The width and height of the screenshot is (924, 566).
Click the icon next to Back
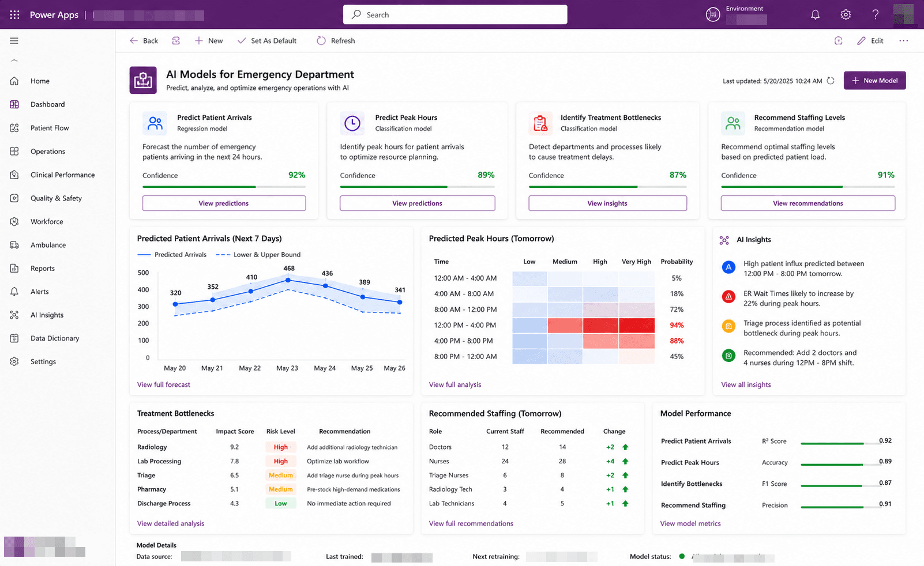click(176, 41)
